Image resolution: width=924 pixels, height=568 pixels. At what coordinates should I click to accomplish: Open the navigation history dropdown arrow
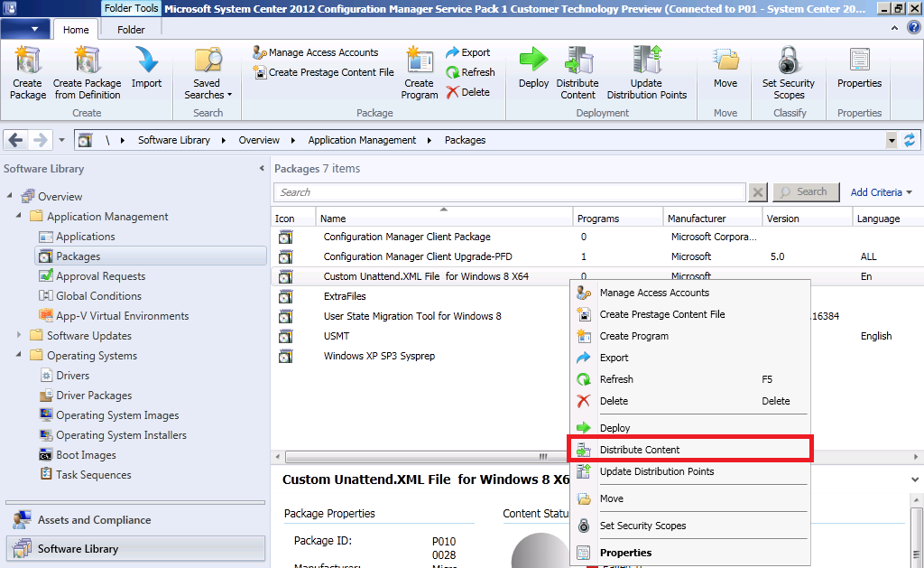[x=61, y=140]
